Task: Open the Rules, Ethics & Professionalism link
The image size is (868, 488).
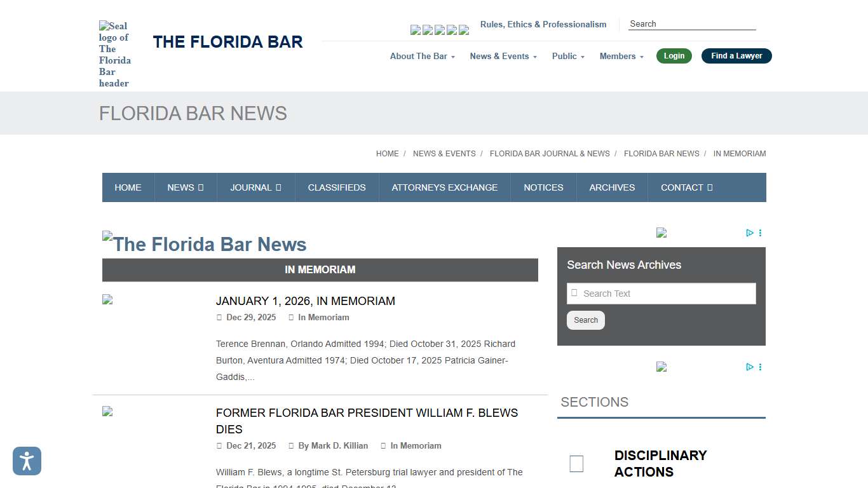Action: click(x=543, y=24)
